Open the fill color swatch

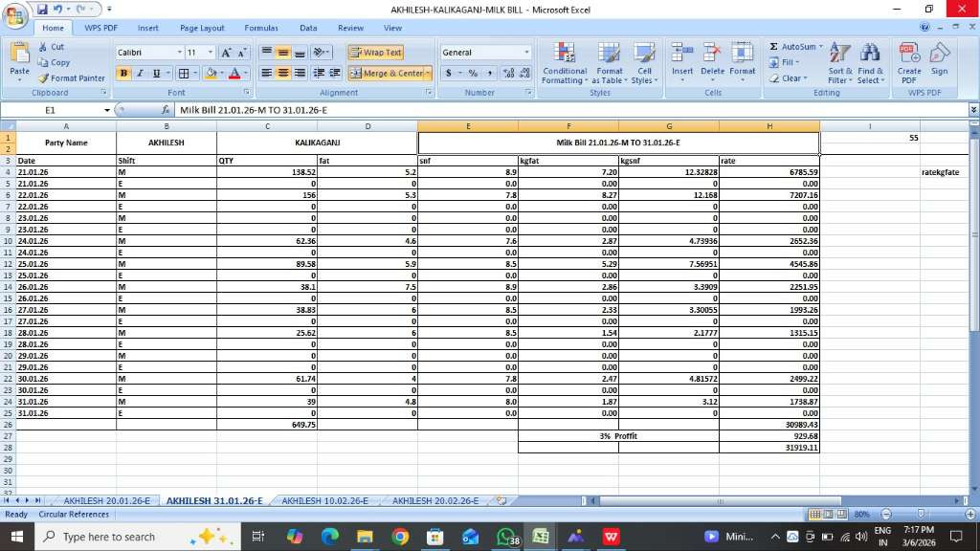[212, 73]
